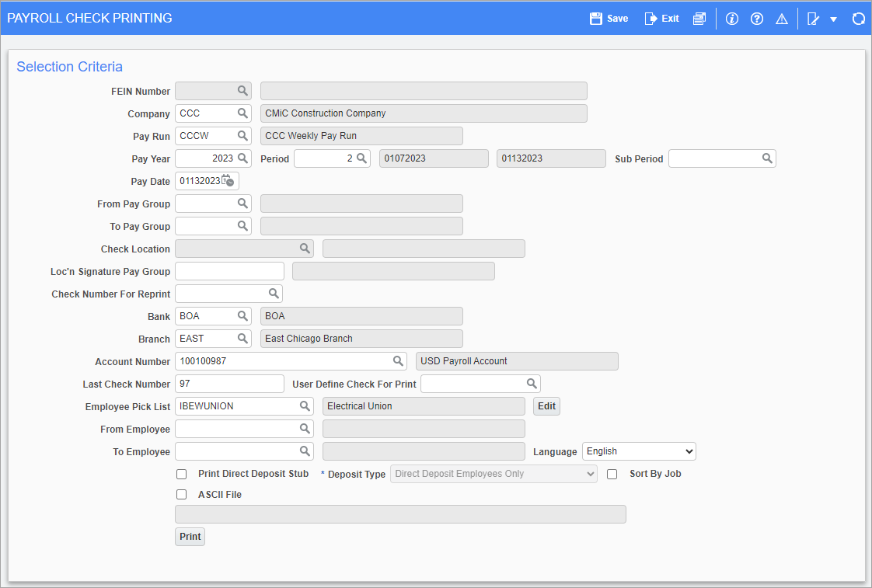
Task: Open the Pay Date calendar picker
Action: pyautogui.click(x=228, y=181)
